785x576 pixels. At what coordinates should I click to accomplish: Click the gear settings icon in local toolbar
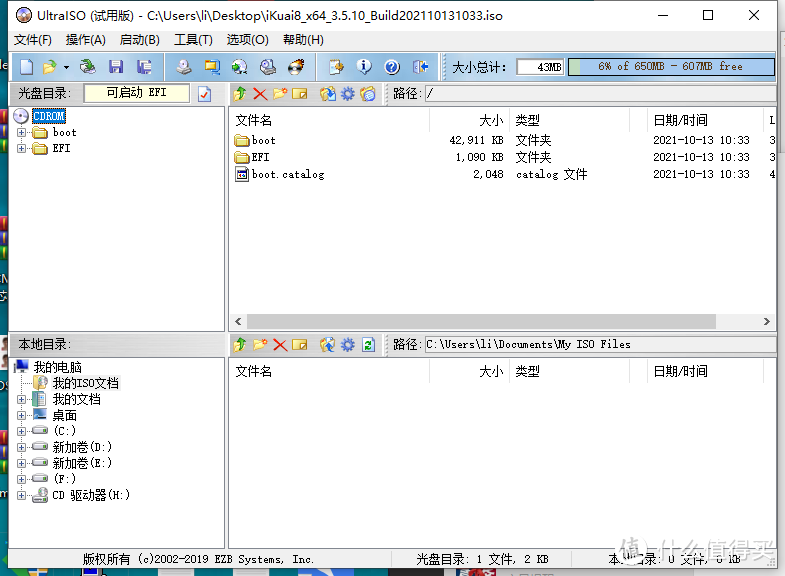347,345
